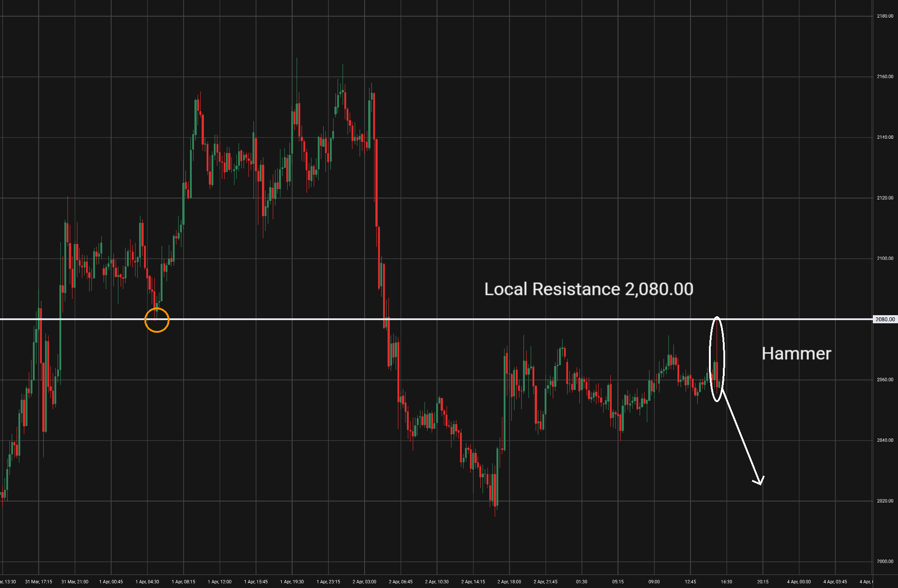Select the 'Hammer' text annotation
The width and height of the screenshot is (898, 588).
(x=796, y=354)
